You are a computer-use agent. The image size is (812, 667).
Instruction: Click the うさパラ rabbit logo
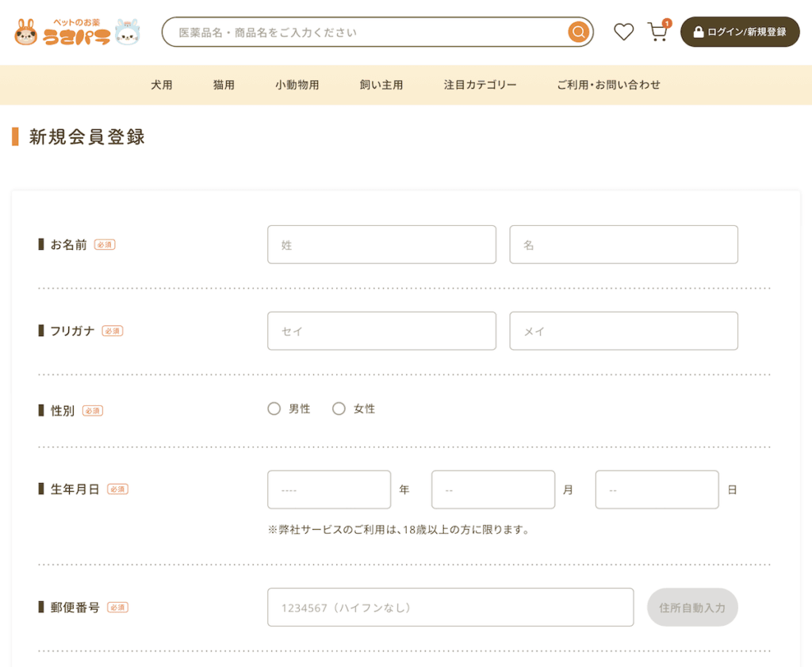75,32
